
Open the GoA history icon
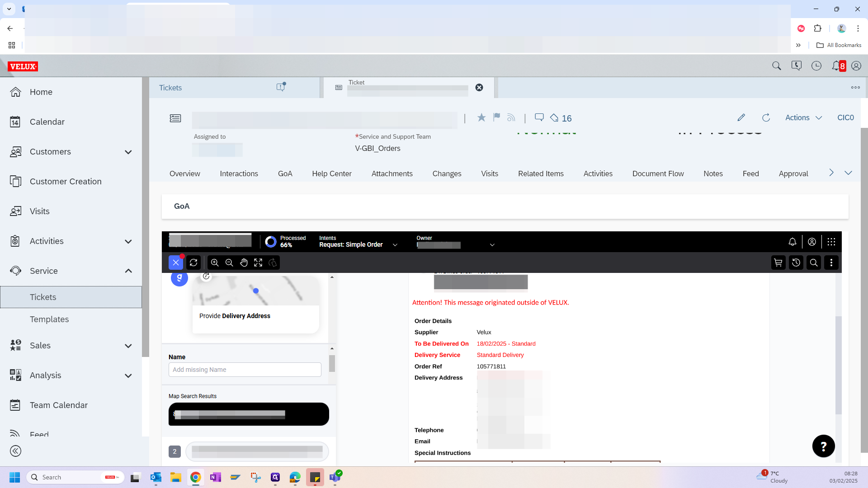pyautogui.click(x=796, y=263)
